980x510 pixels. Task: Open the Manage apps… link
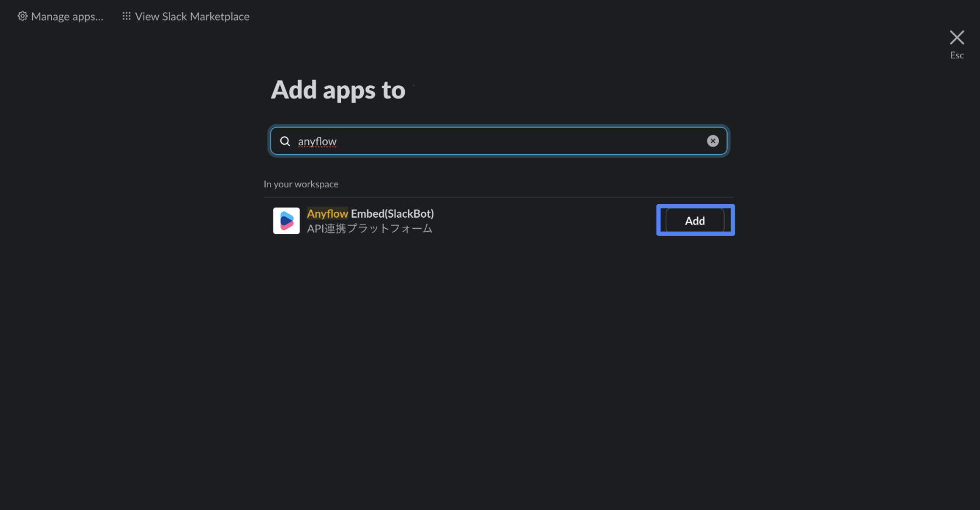point(67,16)
